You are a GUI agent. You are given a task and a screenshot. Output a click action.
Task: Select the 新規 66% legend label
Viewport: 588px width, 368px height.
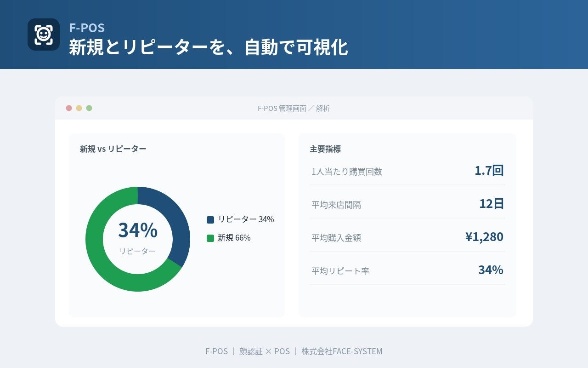(234, 238)
